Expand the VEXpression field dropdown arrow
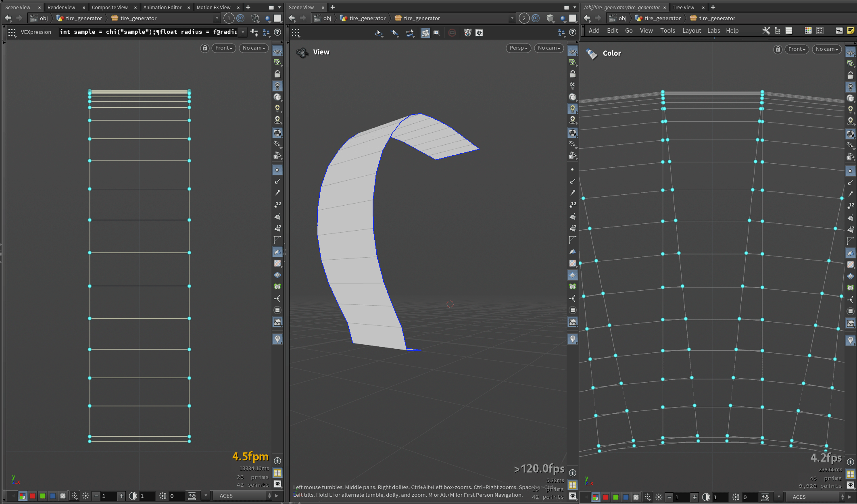The height and width of the screenshot is (504, 857). tap(243, 32)
